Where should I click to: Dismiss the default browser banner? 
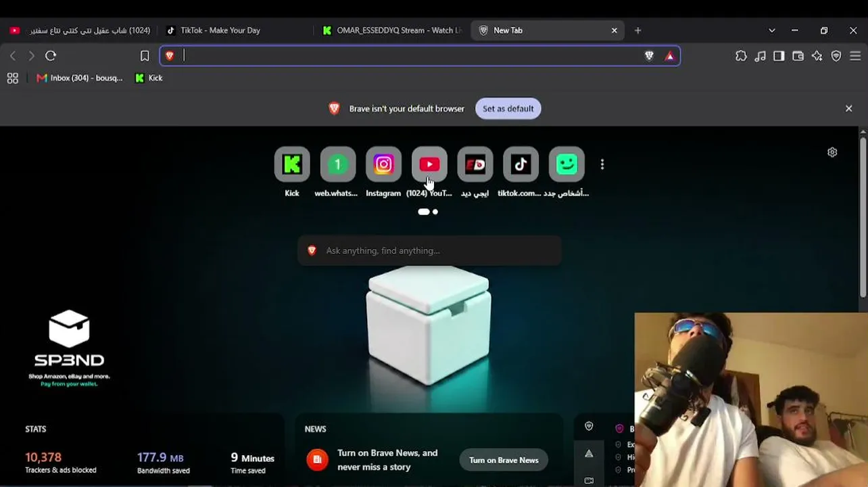(849, 109)
